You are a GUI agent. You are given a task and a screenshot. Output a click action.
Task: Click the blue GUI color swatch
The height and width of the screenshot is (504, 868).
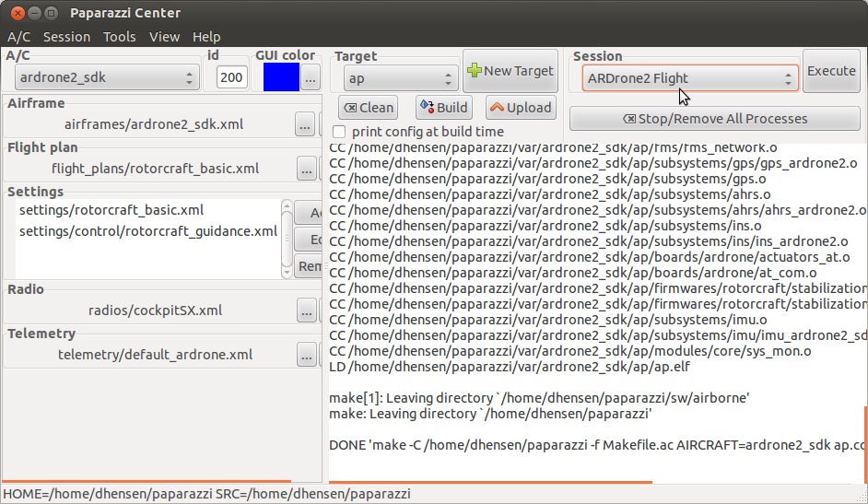(x=281, y=77)
